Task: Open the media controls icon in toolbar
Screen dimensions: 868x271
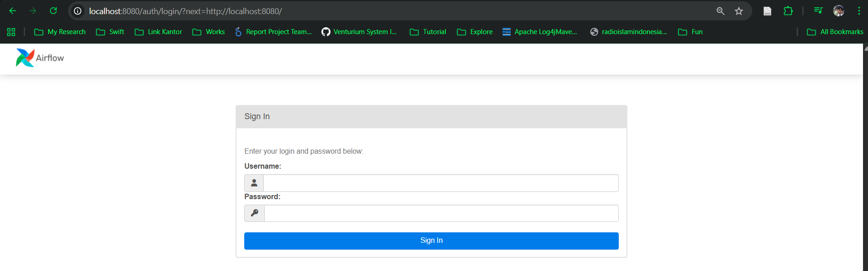Action: pyautogui.click(x=818, y=11)
